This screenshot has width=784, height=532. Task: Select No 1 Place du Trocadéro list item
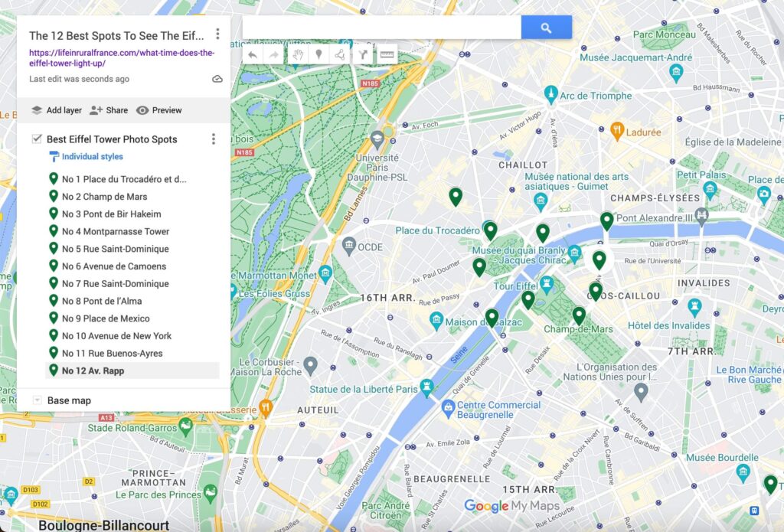[x=132, y=179]
